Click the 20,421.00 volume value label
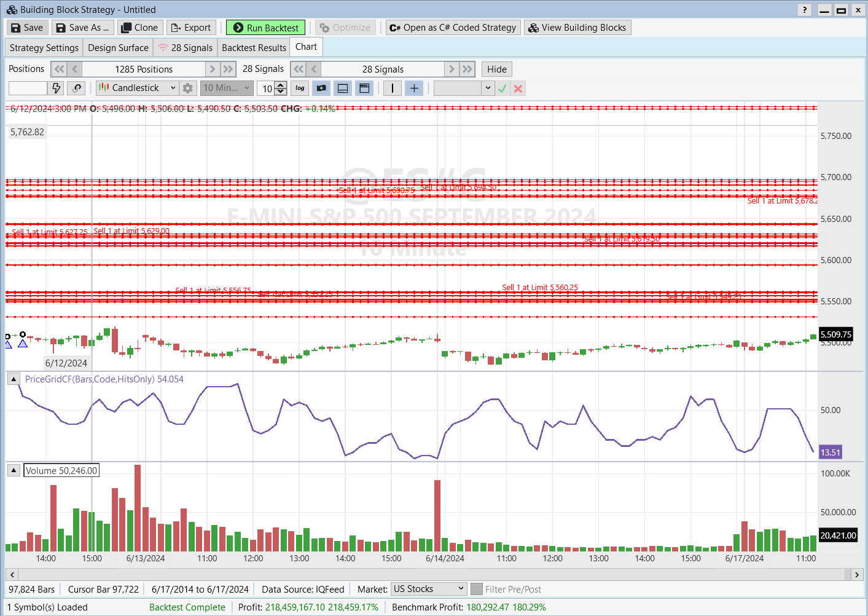 tap(839, 535)
